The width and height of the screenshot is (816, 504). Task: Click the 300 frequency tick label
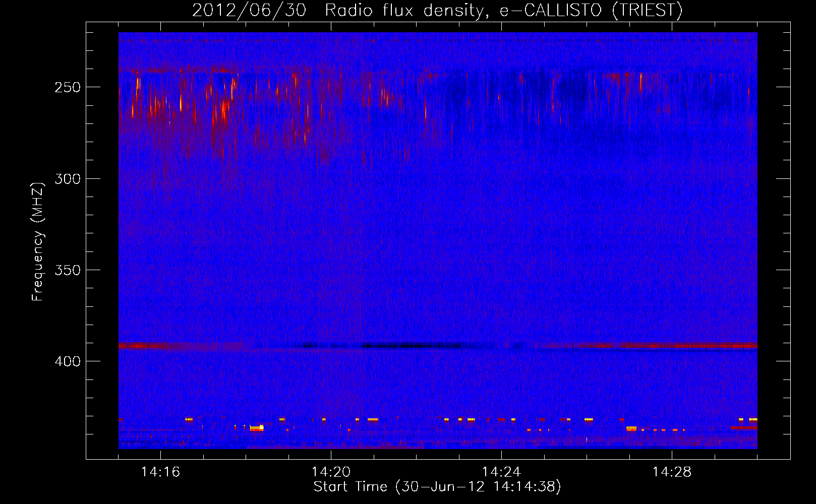point(68,179)
